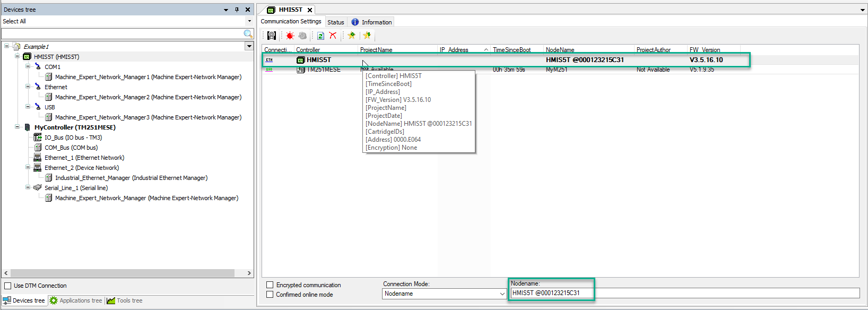The height and width of the screenshot is (310, 868).
Task: Sort by the Controller column header
Action: 326,49
